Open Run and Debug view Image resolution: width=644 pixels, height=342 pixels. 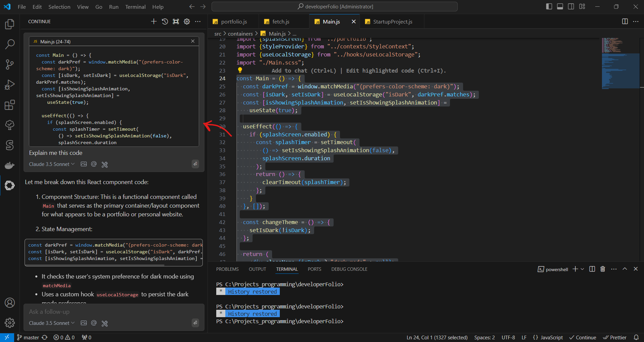click(10, 85)
